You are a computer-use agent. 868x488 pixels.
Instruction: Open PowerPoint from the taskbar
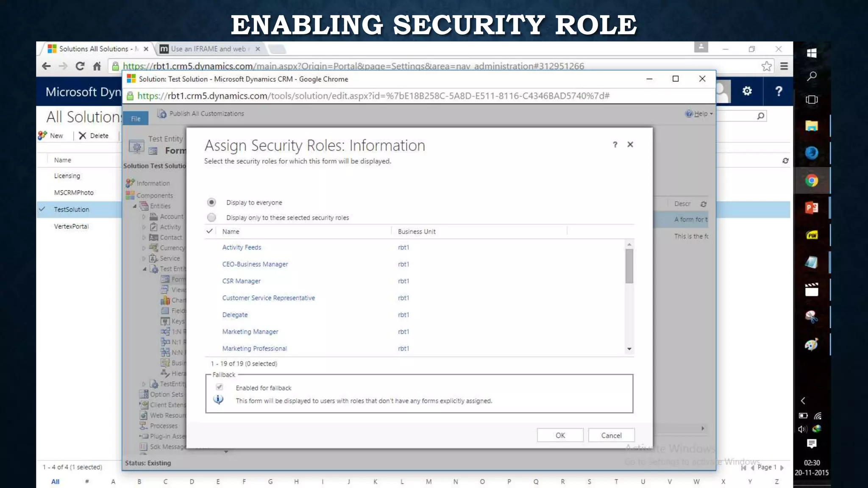pyautogui.click(x=812, y=208)
